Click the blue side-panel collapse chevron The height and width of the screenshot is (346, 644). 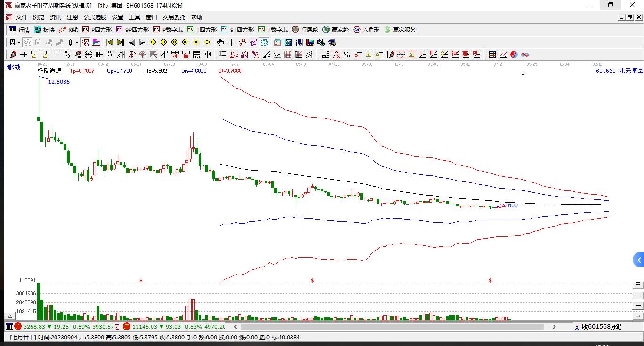(x=639, y=259)
